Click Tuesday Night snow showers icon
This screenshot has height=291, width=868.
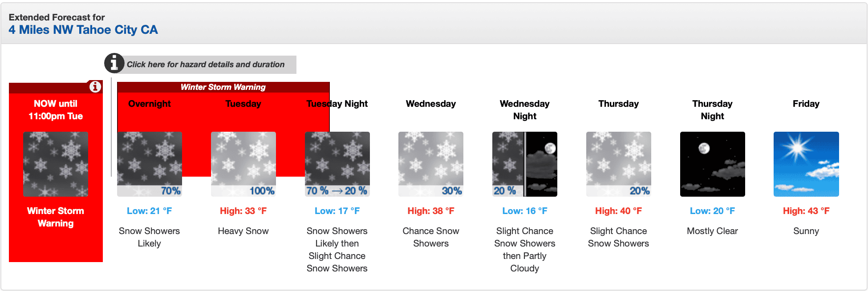coord(337,164)
